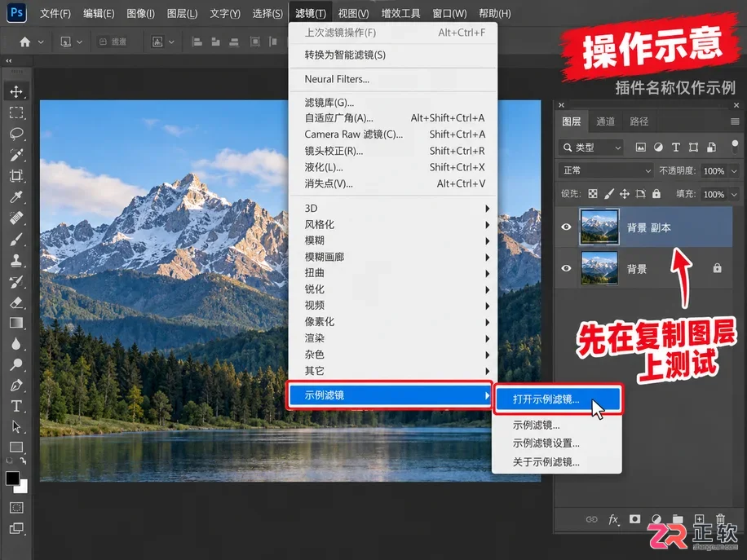Select the Rectangle shape tool

[x=16, y=448]
